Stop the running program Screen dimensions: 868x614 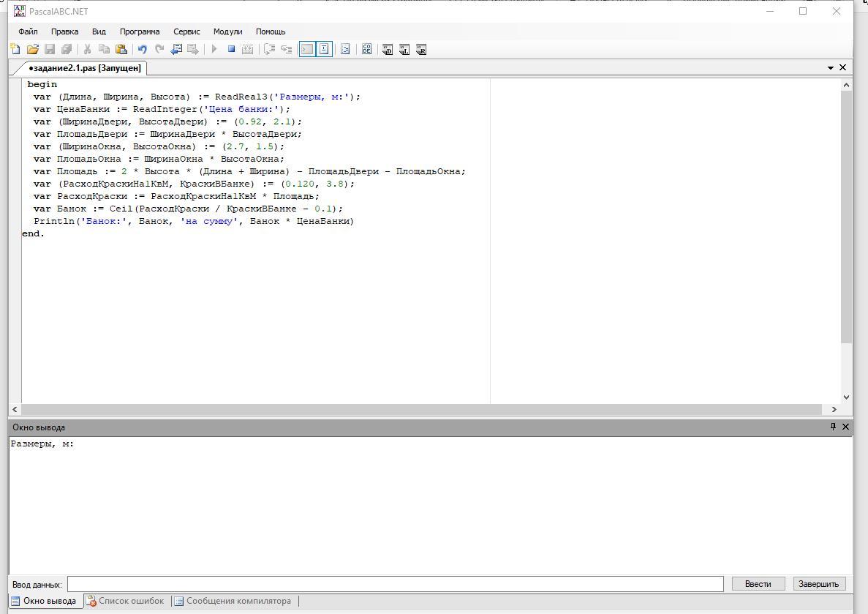click(x=231, y=49)
